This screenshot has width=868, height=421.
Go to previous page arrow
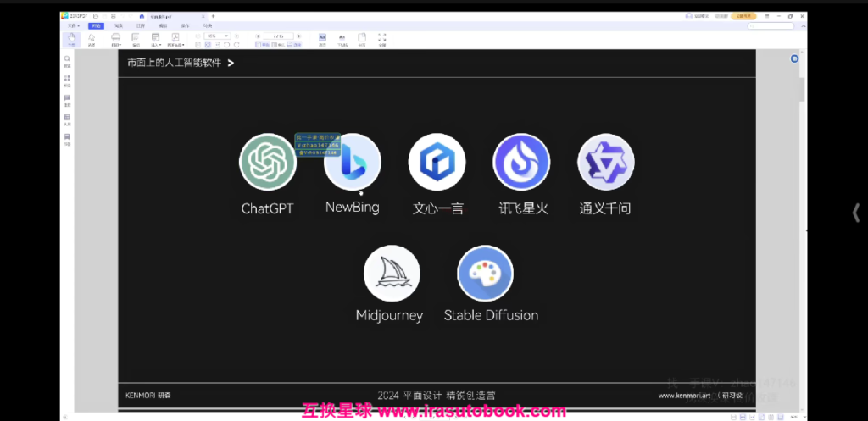[x=258, y=36]
